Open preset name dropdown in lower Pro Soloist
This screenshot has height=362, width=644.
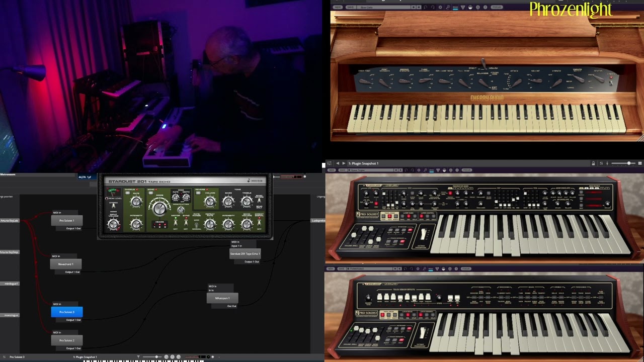click(x=369, y=269)
